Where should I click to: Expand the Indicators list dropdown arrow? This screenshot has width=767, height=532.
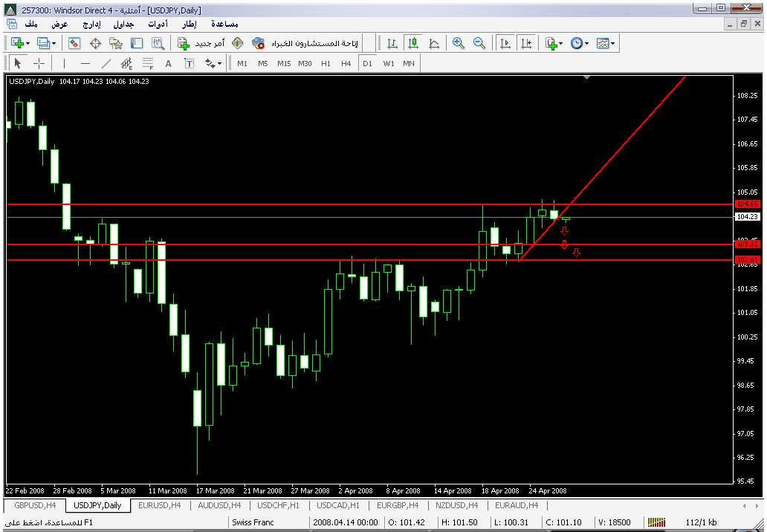(x=560, y=44)
